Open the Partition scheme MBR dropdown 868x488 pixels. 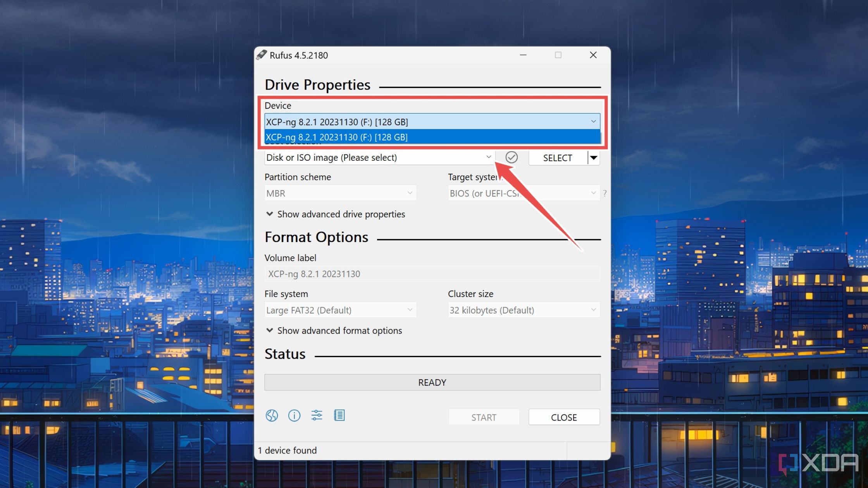click(x=340, y=193)
